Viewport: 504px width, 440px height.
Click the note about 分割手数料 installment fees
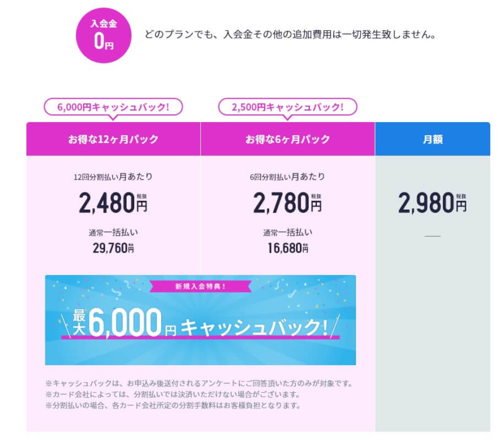173,405
